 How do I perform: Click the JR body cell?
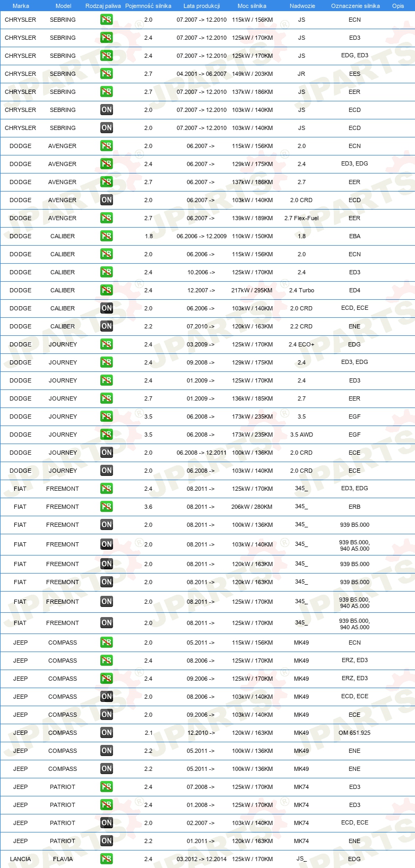tap(301, 74)
